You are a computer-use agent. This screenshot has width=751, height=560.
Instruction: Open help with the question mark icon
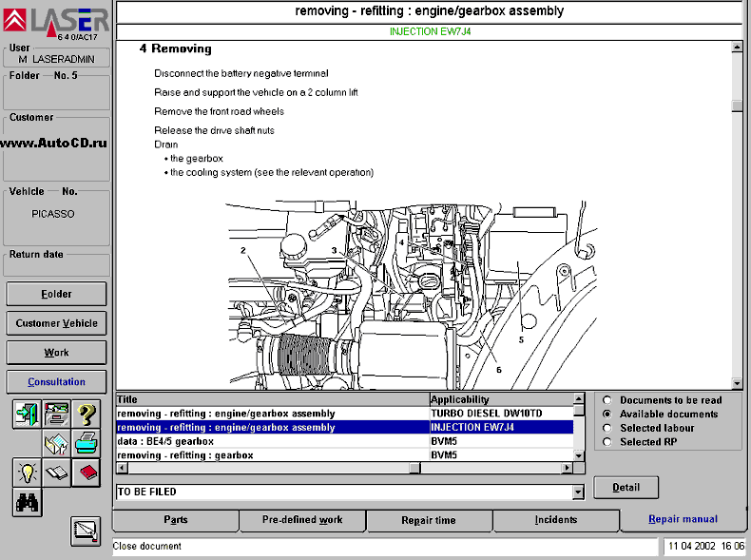coord(87,414)
